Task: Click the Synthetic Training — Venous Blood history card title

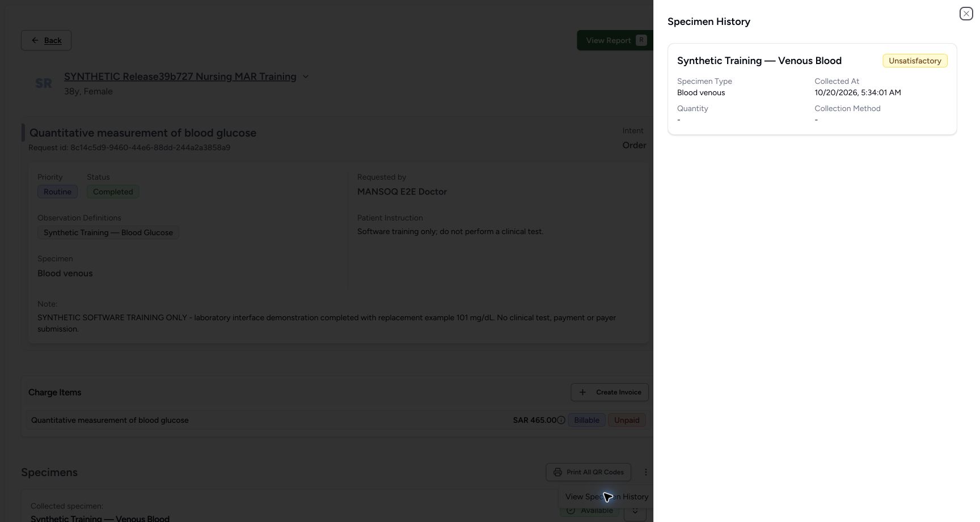Action: [x=759, y=61]
